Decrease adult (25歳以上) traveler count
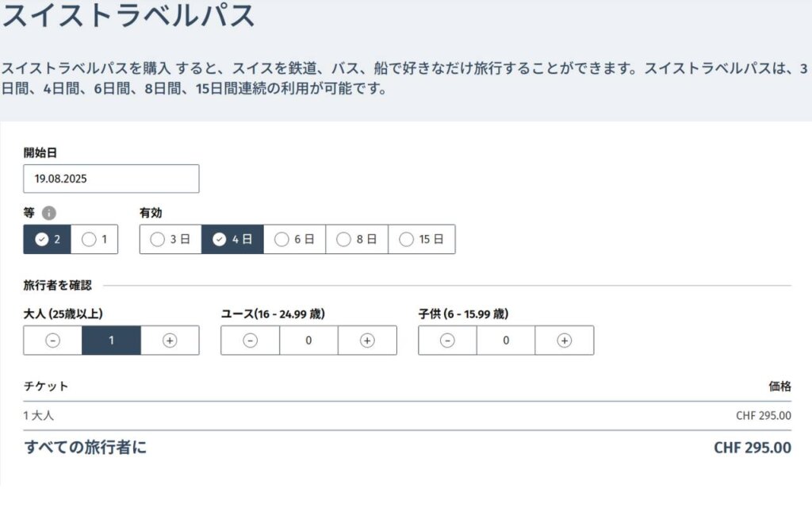Image resolution: width=812 pixels, height=508 pixels. 53,341
